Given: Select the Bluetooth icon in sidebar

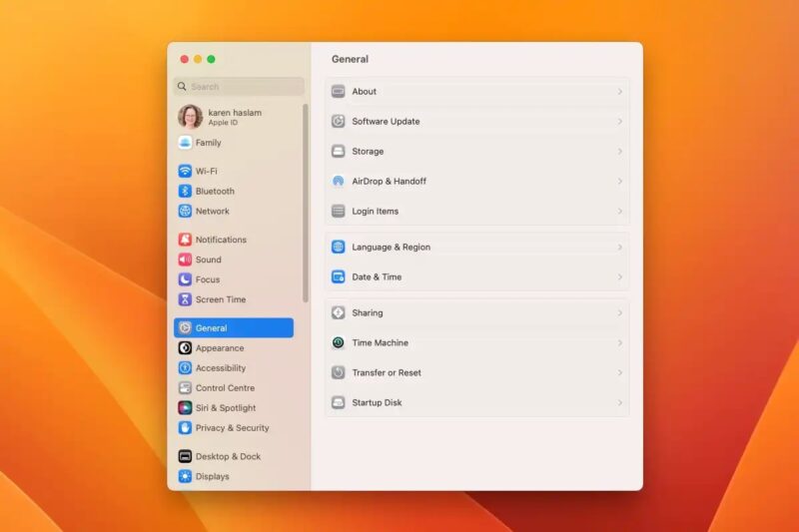Looking at the screenshot, I should coord(185,191).
